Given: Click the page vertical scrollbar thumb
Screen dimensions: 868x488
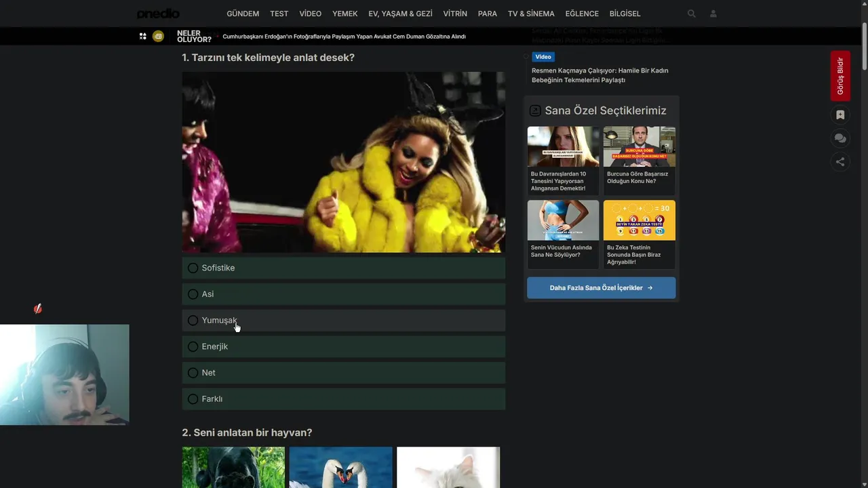Looking at the screenshot, I should click(864, 45).
